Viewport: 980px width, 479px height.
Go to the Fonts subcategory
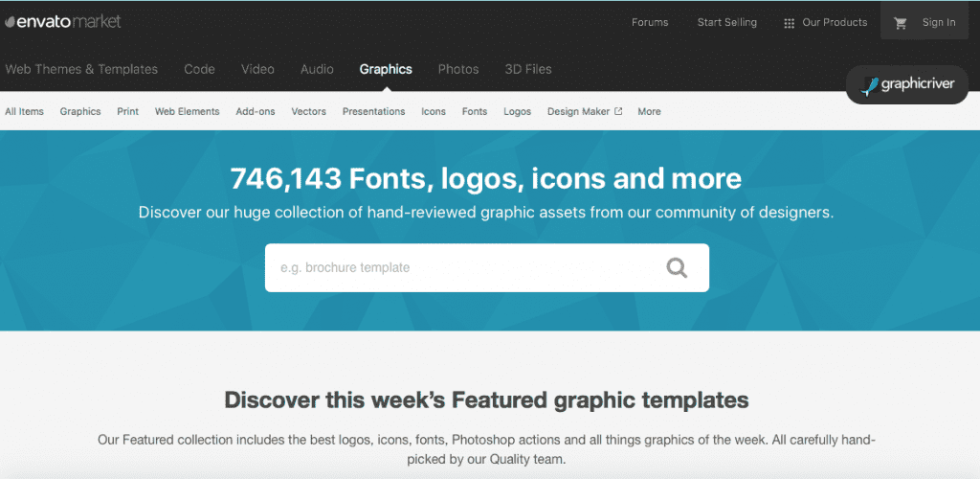click(x=475, y=112)
